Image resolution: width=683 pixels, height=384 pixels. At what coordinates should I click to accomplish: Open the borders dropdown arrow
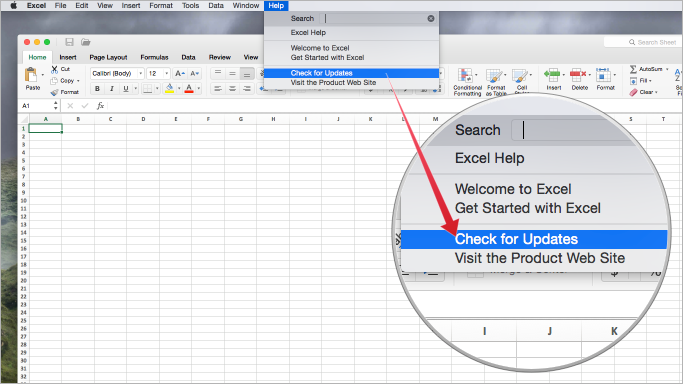click(x=157, y=89)
